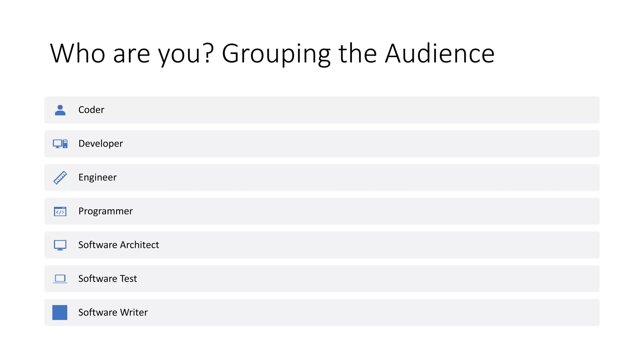Click the monitor icon beside Software Architect
Viewport: 644px width, 362px height.
point(60,245)
